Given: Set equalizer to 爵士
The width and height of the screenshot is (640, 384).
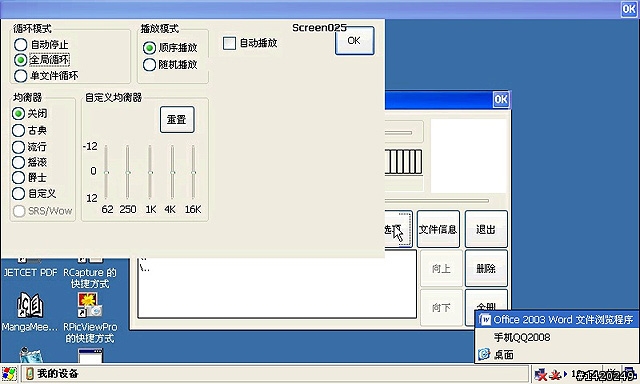Looking at the screenshot, I should point(18,178).
